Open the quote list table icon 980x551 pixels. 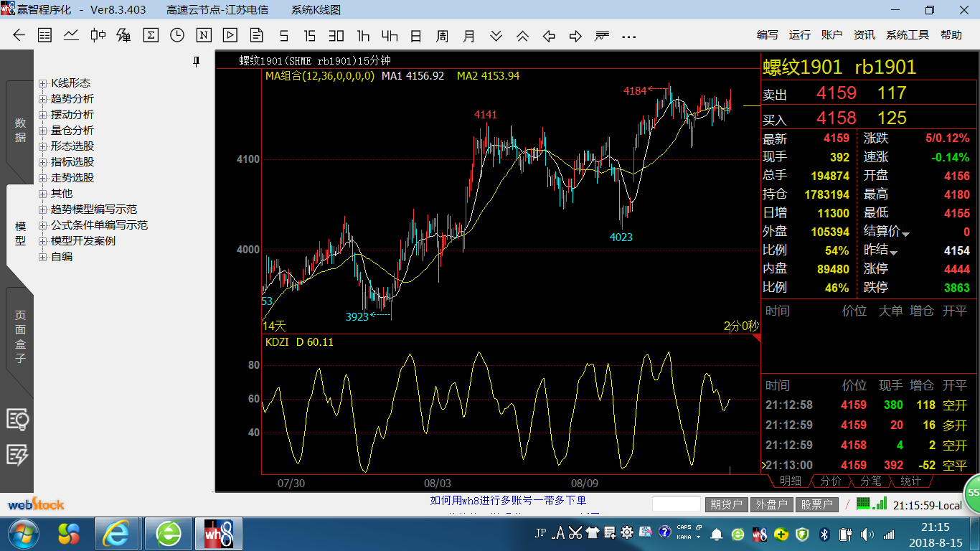pos(44,35)
